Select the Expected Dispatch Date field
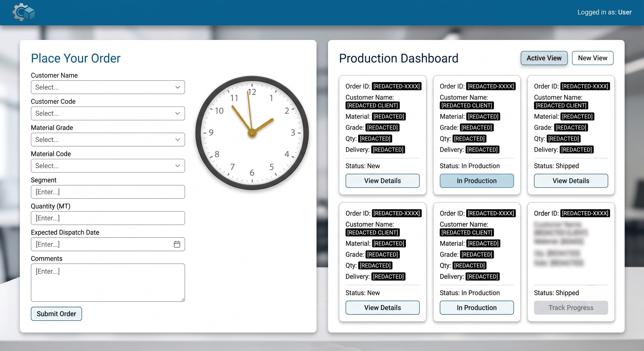The width and height of the screenshot is (644, 351). point(108,244)
